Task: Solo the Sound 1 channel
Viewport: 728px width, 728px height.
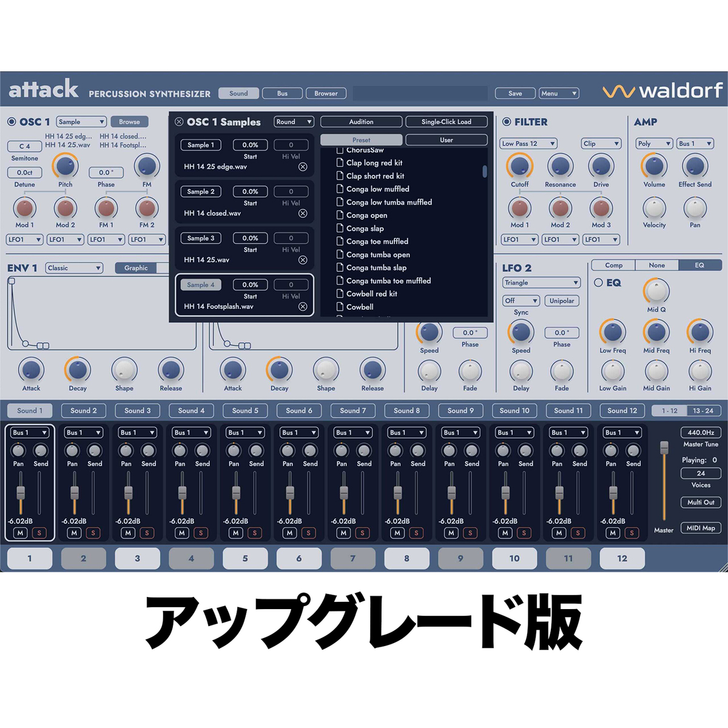Action: tap(39, 533)
